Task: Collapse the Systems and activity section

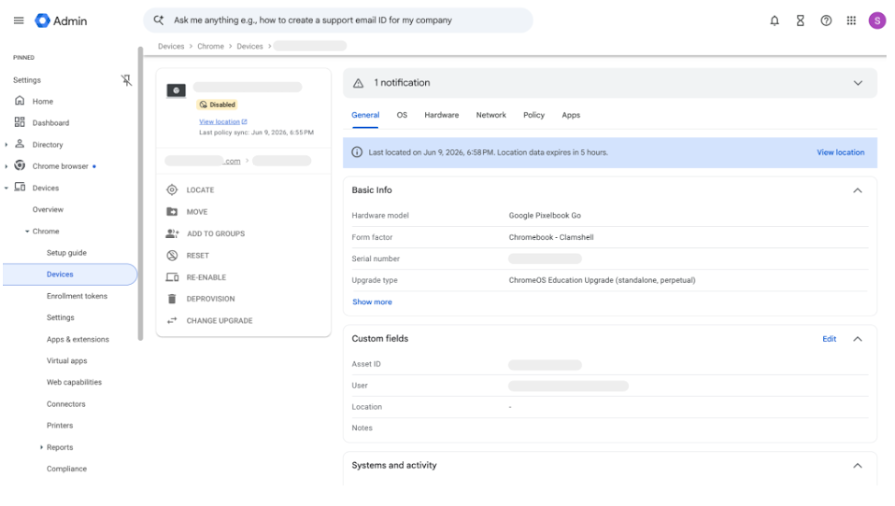Action: [x=857, y=465]
